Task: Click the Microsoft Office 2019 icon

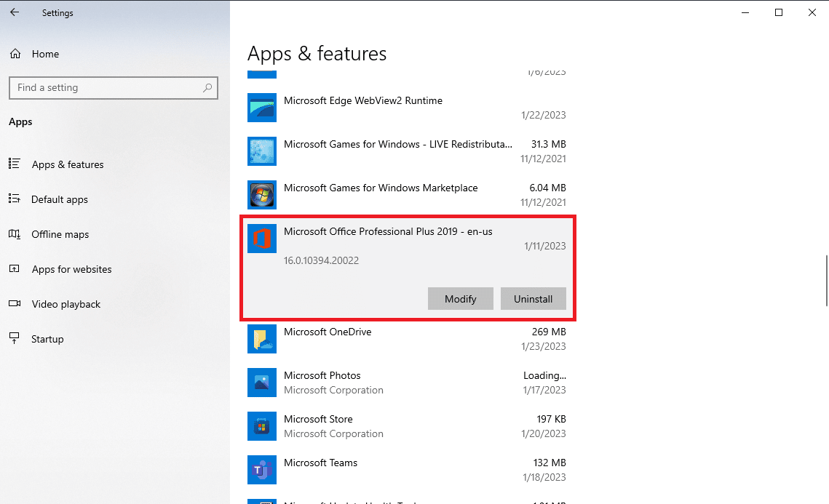Action: [262, 239]
